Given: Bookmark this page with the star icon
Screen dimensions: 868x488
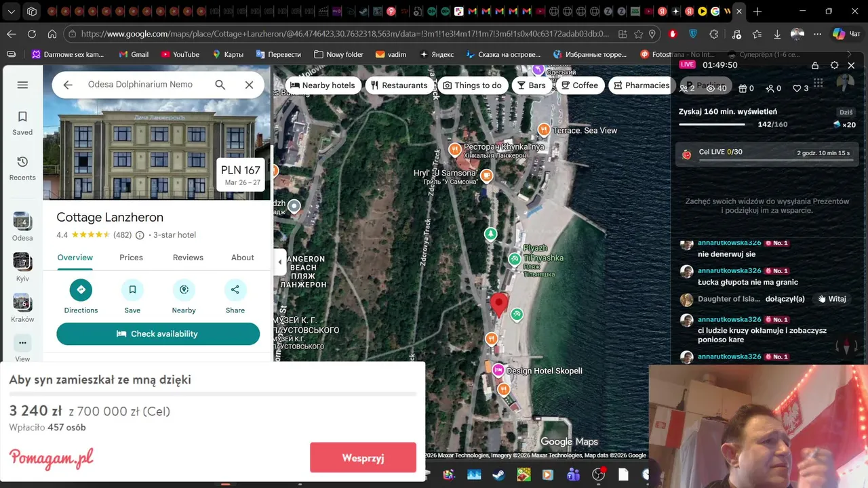Looking at the screenshot, I should (638, 34).
